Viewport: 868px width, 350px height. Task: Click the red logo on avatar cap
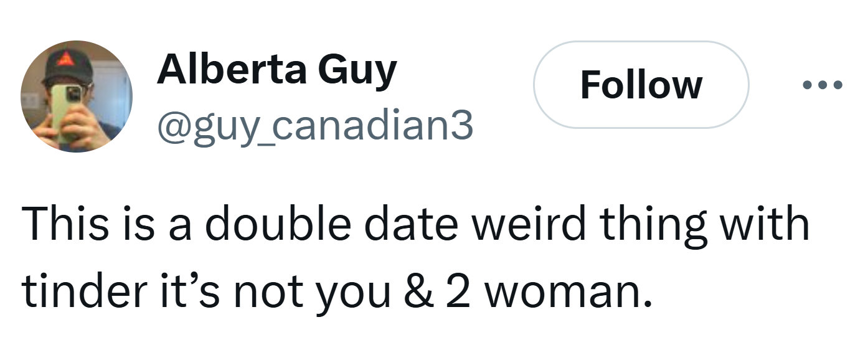pos(65,60)
